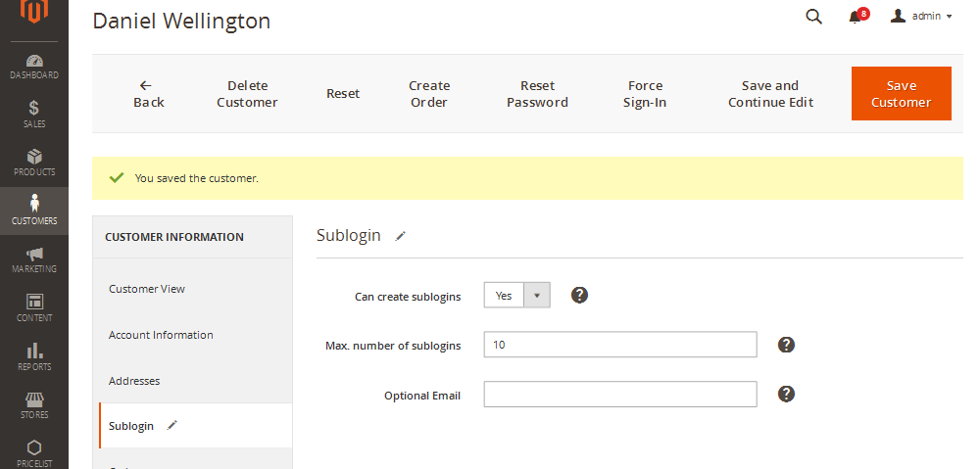Switch to the Addresses tab

(134, 380)
